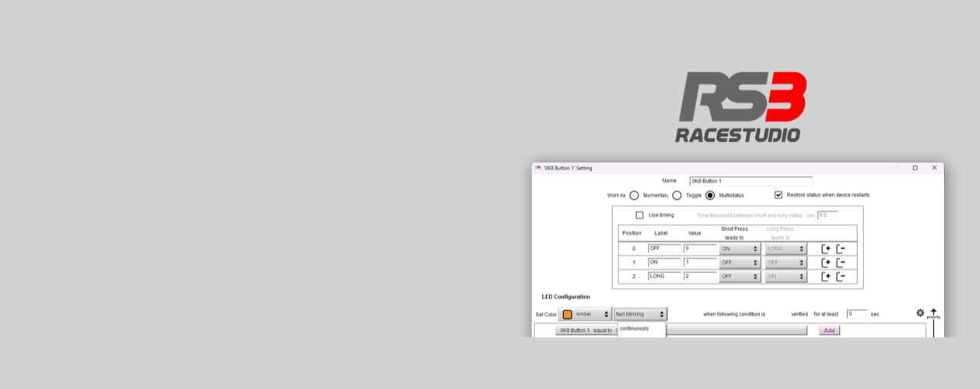Image resolution: width=980 pixels, height=389 pixels.
Task: Click the for at least seconds field
Action: pos(856,314)
